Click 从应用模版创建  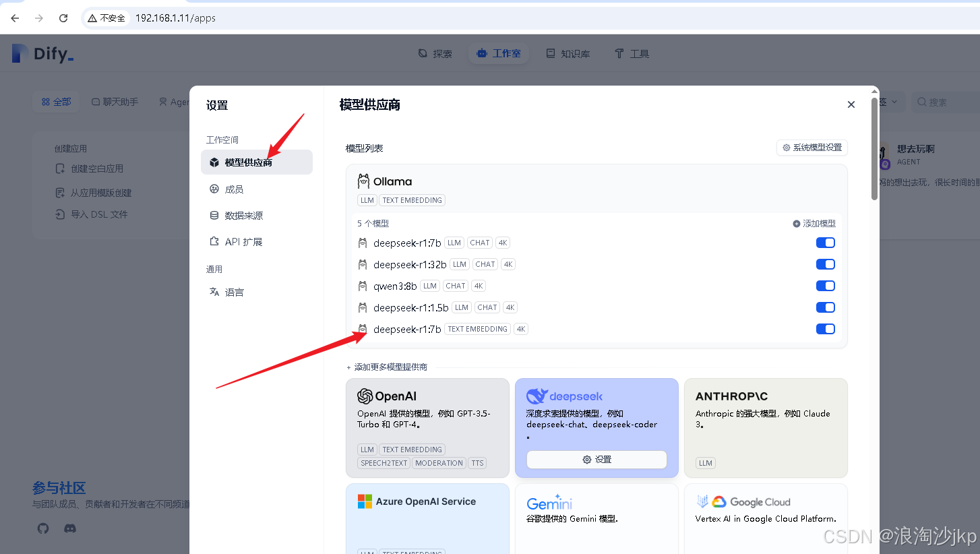click(x=93, y=193)
